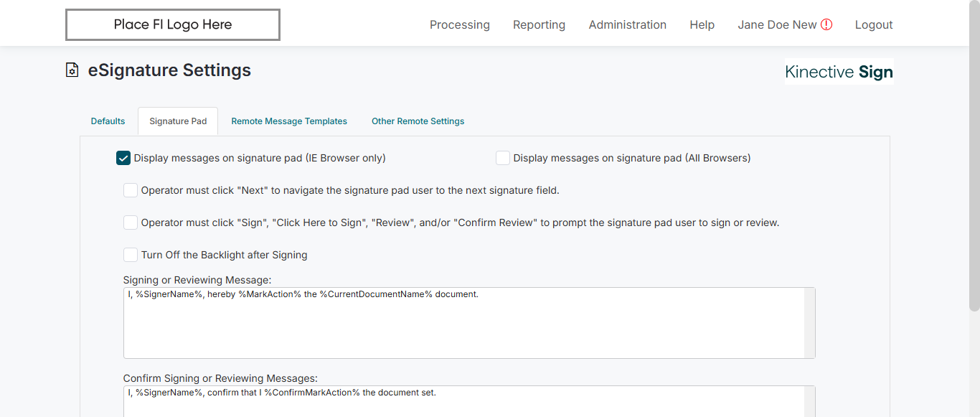The image size is (980, 417).
Task: Toggle Turn Off the Backlight after Signing
Action: pyautogui.click(x=131, y=255)
